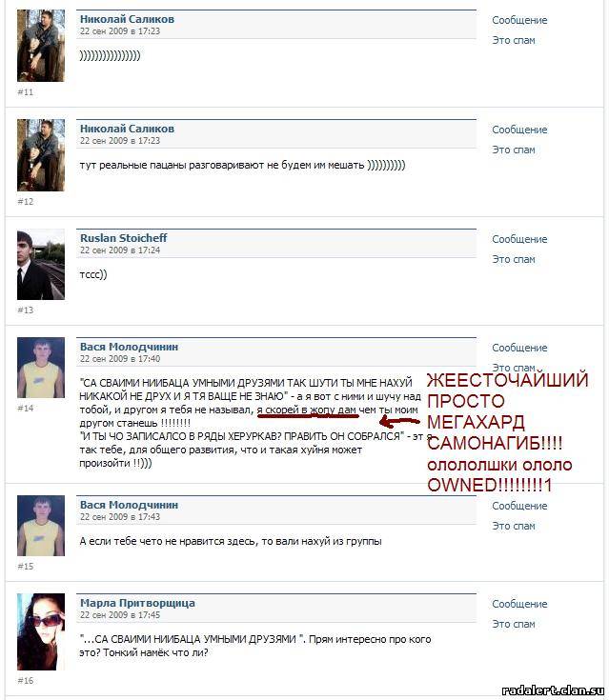
Task: Mark post #15 as Это спам
Action: [x=514, y=526]
